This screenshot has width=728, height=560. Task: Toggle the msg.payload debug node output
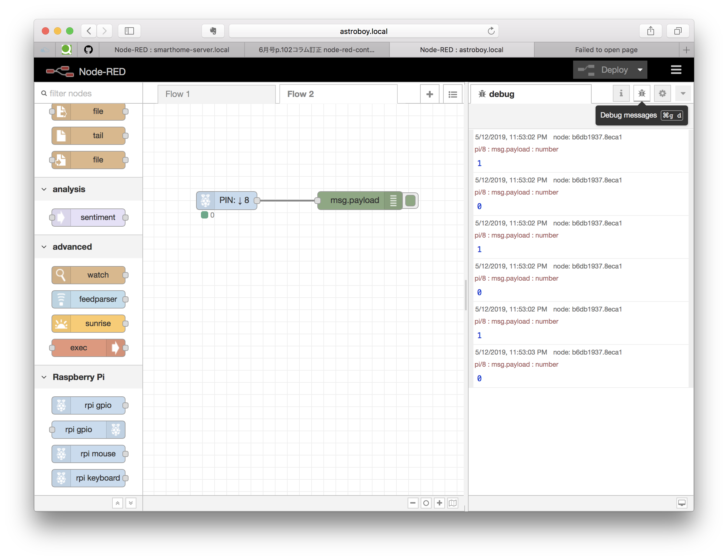pyautogui.click(x=410, y=200)
